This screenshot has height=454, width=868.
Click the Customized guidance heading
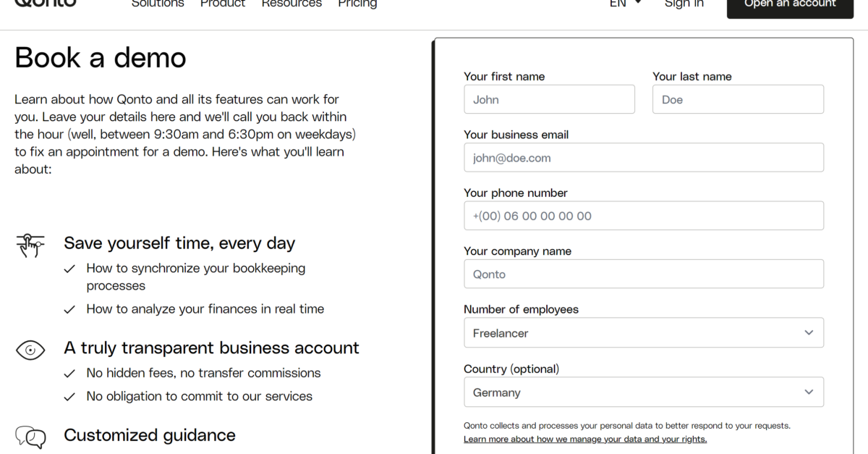(150, 435)
